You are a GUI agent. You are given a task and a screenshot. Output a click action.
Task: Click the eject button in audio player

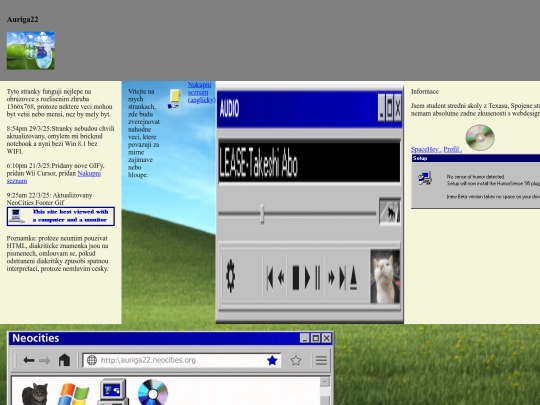coord(353,278)
